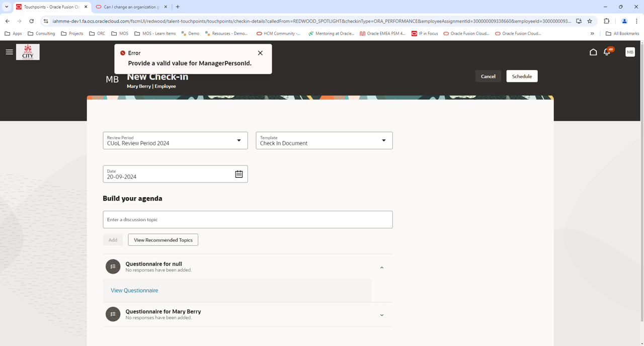This screenshot has width=644, height=346.
Task: Open MOS - Learn Items bookmarks folder
Action: pos(155,34)
